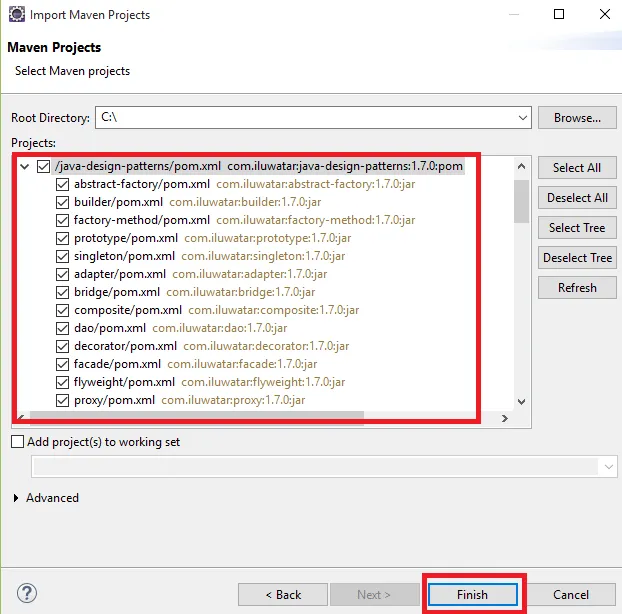Click the projects list vertical scrollbar thumb

(521, 201)
